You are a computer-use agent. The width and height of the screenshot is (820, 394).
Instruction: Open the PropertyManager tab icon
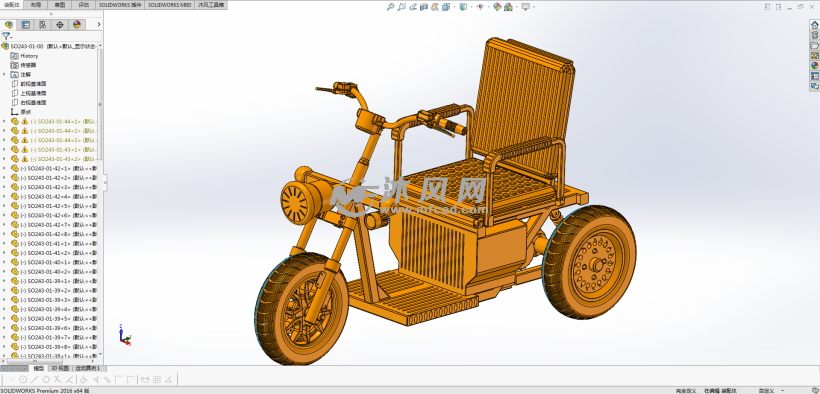click(x=26, y=25)
